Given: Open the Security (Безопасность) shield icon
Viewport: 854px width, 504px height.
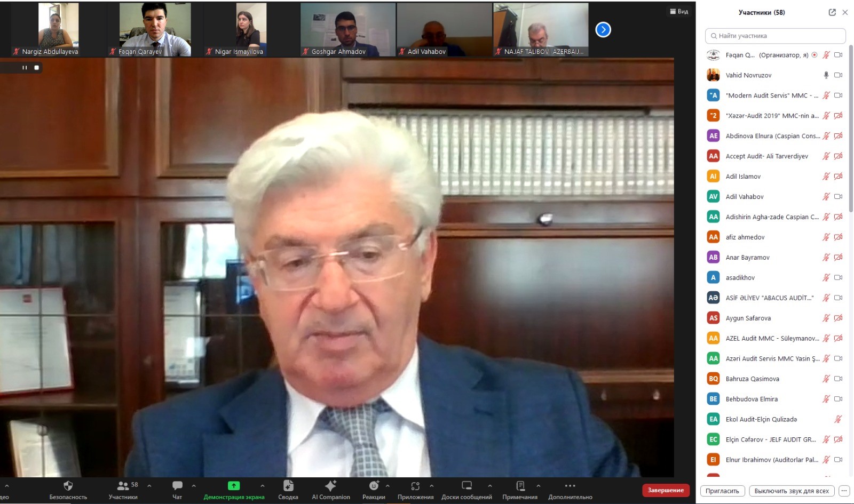Looking at the screenshot, I should click(x=68, y=486).
